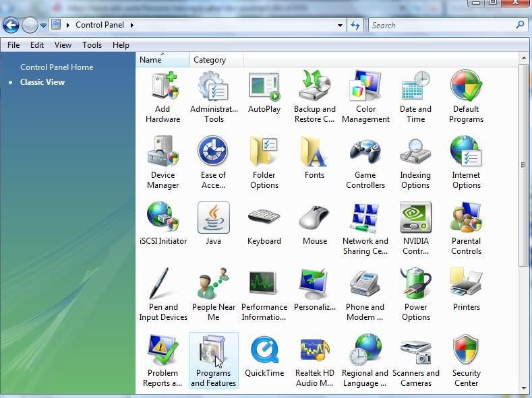Image resolution: width=532 pixels, height=398 pixels.
Task: Open Backup and Restore Center
Action: pyautogui.click(x=314, y=98)
